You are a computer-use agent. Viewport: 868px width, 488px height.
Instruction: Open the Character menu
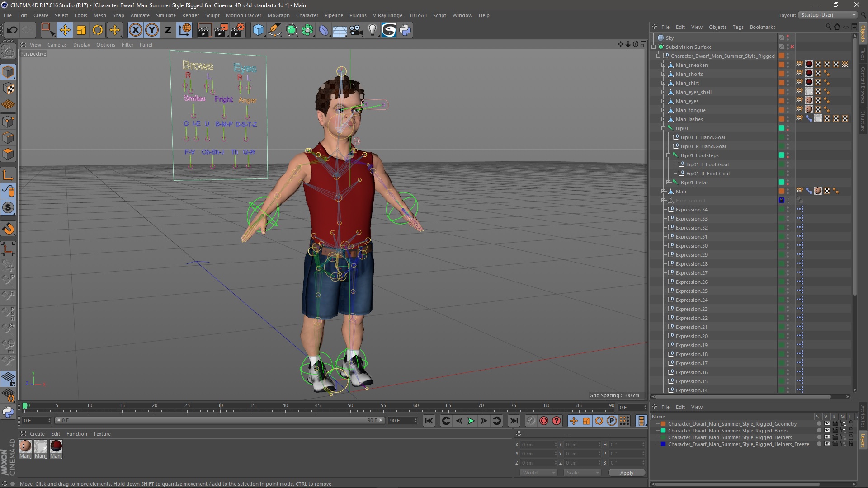pyautogui.click(x=307, y=15)
